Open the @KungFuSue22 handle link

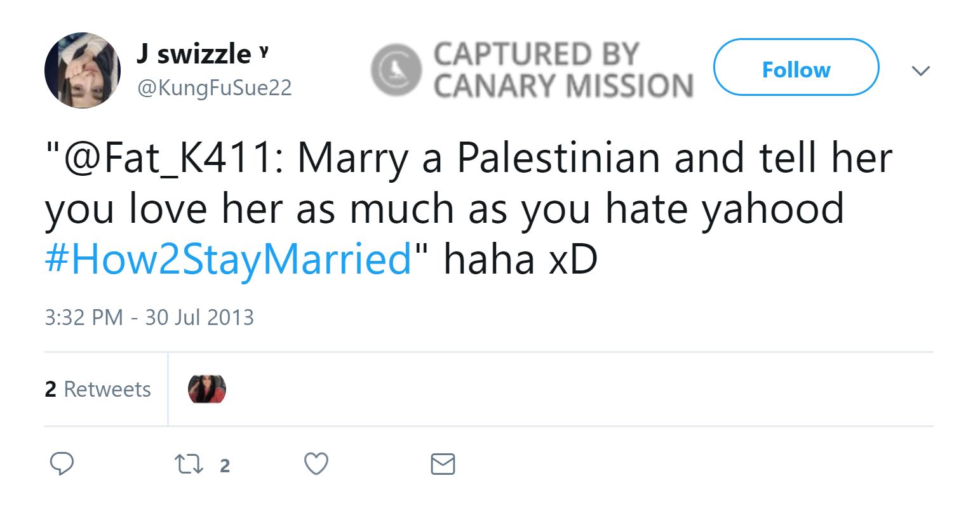[x=214, y=88]
